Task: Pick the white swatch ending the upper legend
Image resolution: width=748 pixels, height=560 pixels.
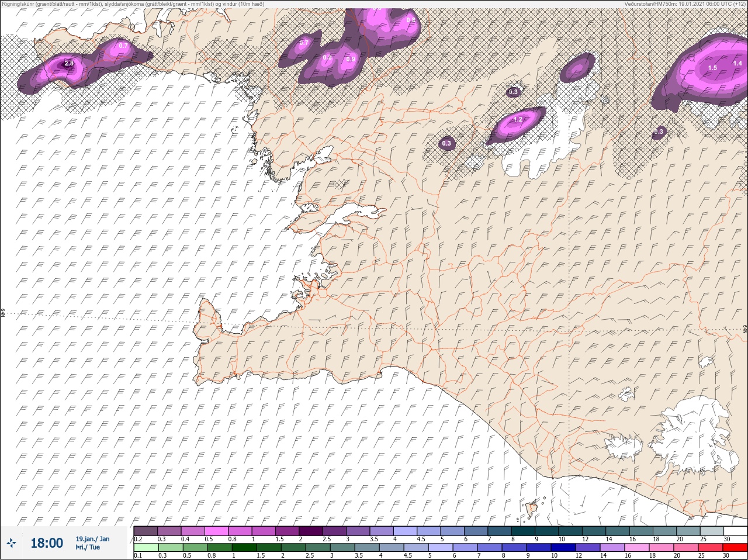Action: pyautogui.click(x=735, y=531)
